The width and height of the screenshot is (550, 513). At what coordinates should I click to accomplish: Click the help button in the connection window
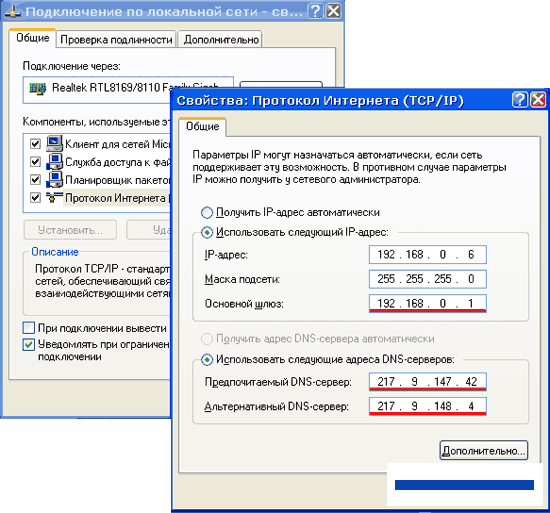(x=315, y=11)
